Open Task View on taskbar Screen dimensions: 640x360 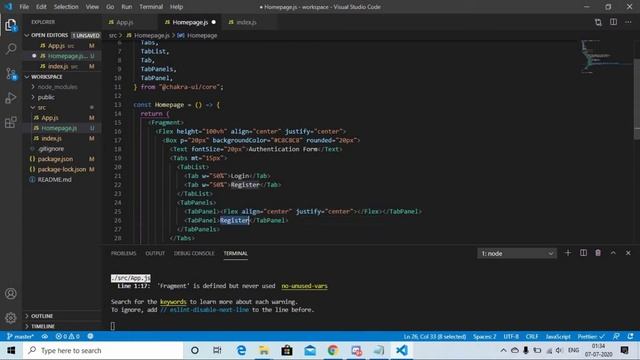218,351
